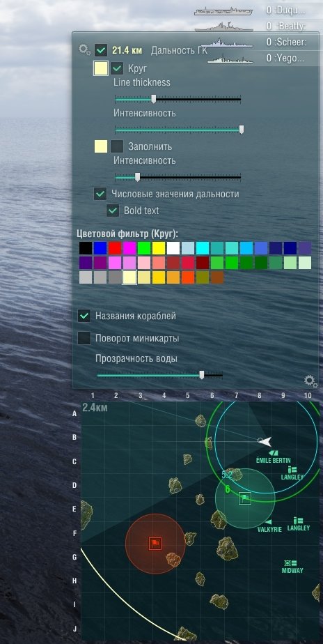Click the Line thickness slider handle

154,99
